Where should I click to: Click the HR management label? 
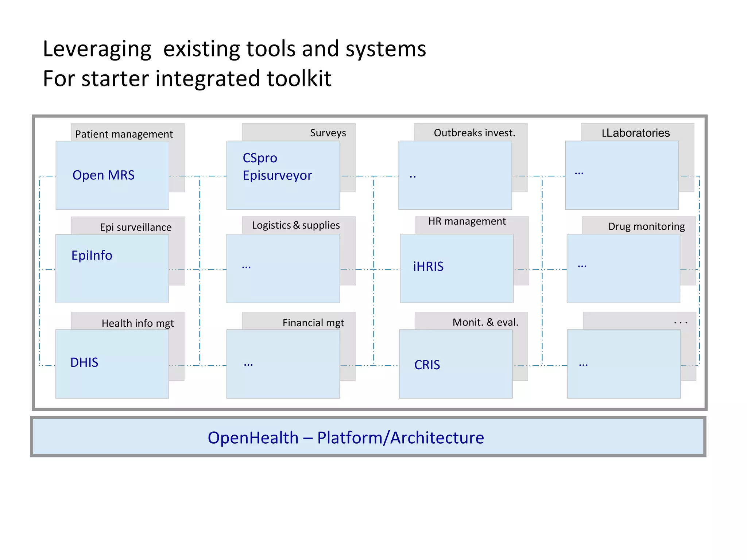(467, 221)
